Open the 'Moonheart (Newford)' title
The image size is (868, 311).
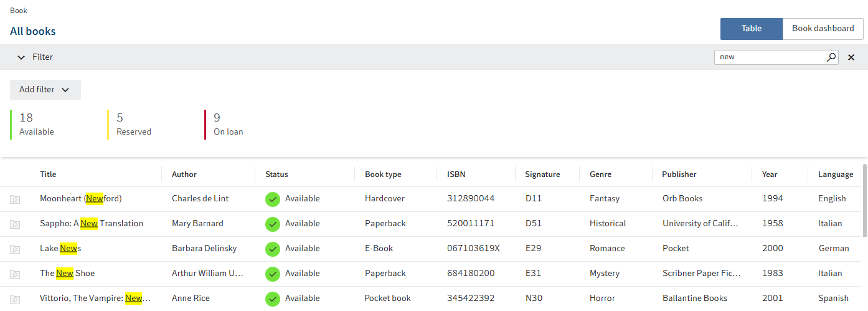point(81,199)
